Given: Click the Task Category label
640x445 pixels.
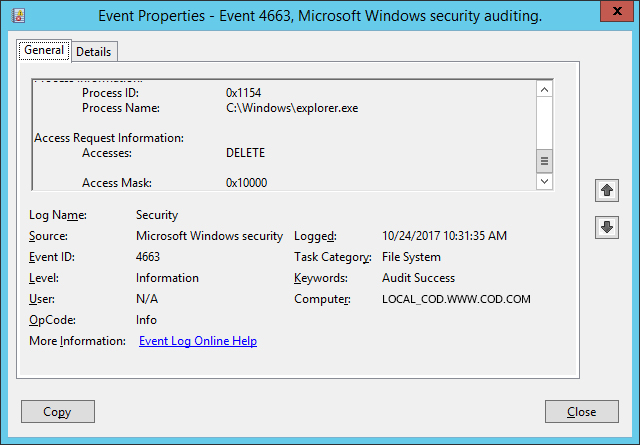Looking at the screenshot, I should coord(333,257).
